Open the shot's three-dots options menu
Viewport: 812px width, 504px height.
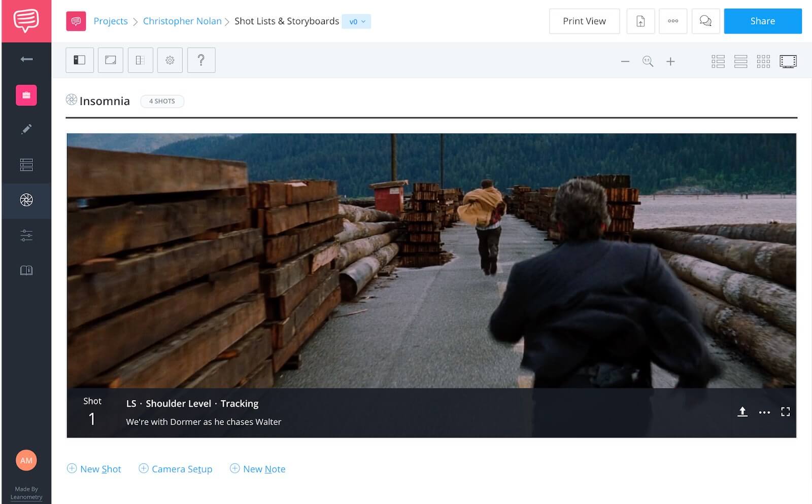[x=764, y=412]
